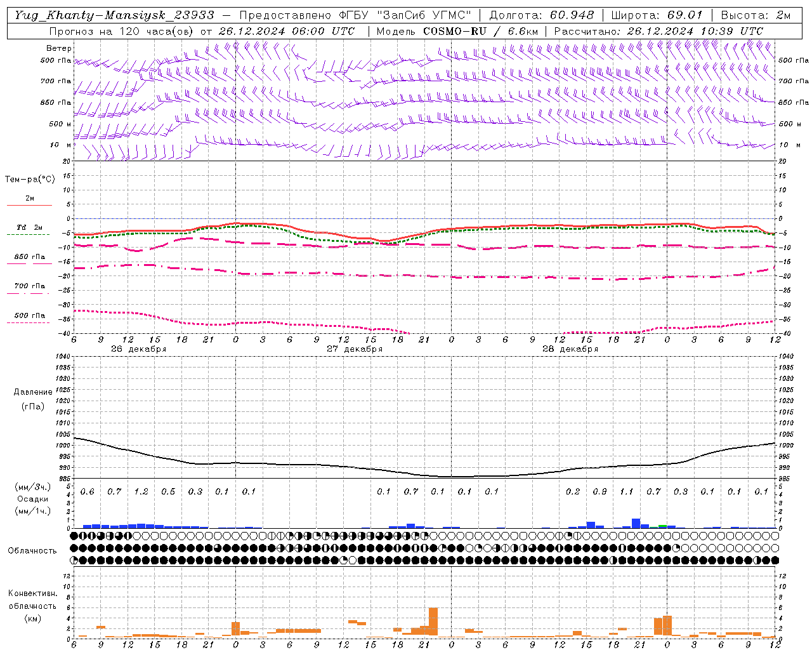
Task: Click the Td 2м dew point legend entry
Action: pyautogui.click(x=29, y=227)
